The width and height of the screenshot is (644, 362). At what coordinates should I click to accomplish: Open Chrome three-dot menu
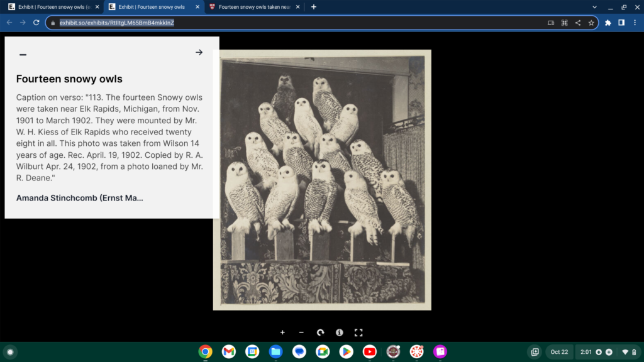click(x=635, y=23)
